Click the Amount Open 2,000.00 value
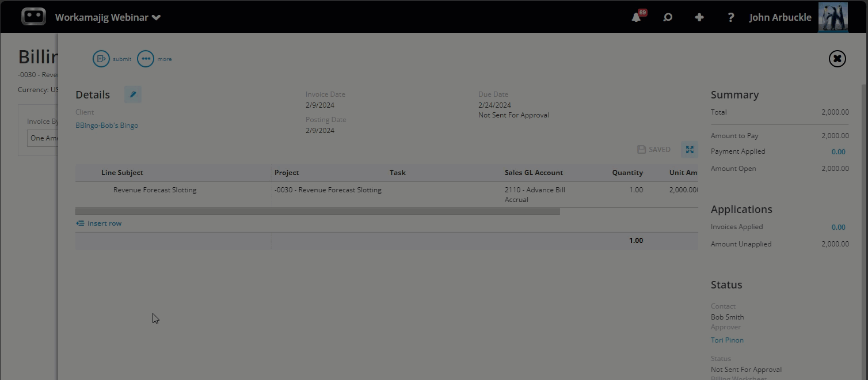Viewport: 868px width, 380px height. tap(835, 169)
